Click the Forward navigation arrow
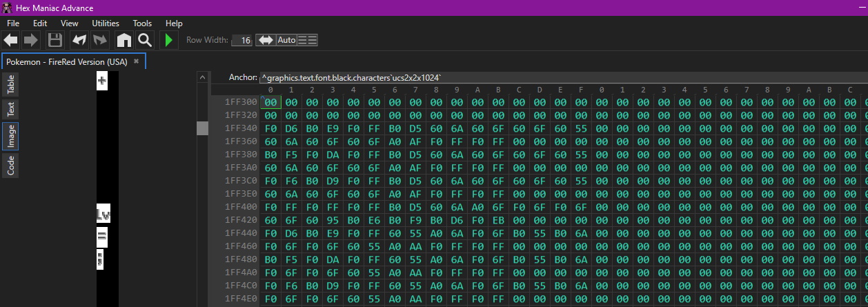The width and height of the screenshot is (868, 307). coord(31,40)
